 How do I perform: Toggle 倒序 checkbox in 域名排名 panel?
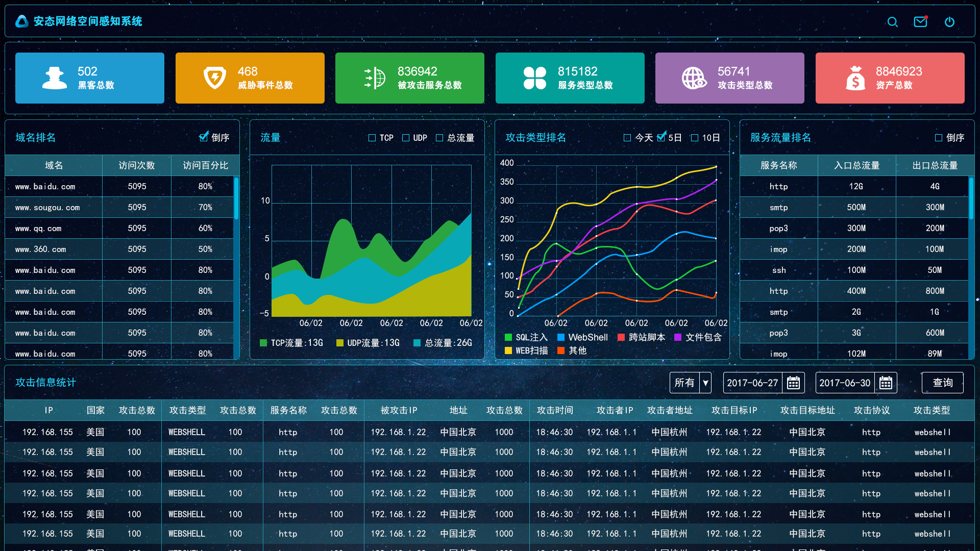[204, 137]
